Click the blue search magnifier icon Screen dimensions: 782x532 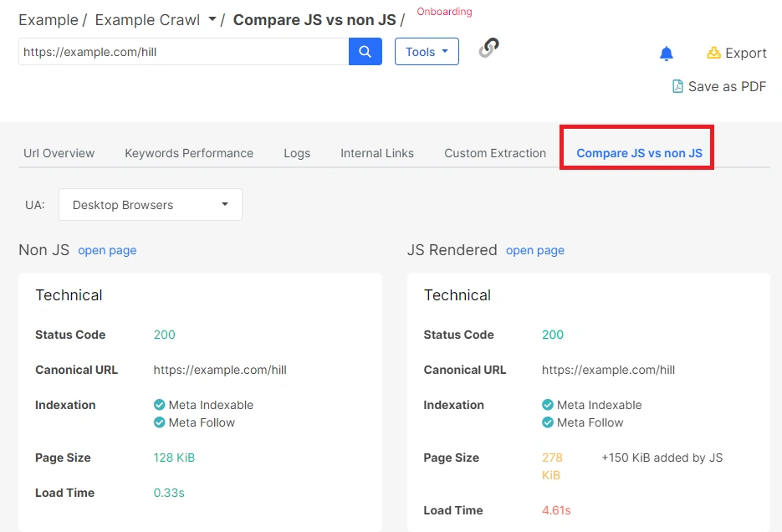(x=365, y=51)
